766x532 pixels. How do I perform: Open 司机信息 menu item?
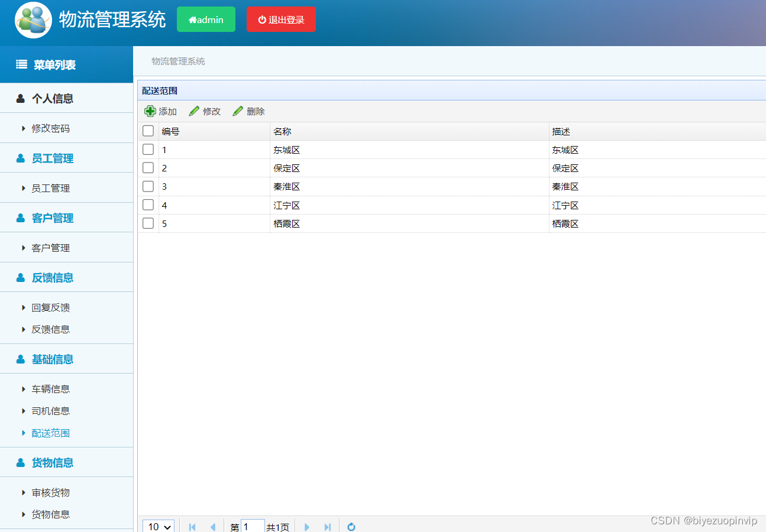point(51,411)
